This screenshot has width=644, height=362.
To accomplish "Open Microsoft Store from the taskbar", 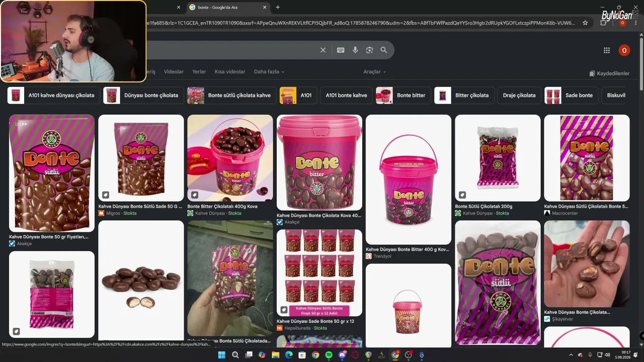I will pyautogui.click(x=302, y=355).
